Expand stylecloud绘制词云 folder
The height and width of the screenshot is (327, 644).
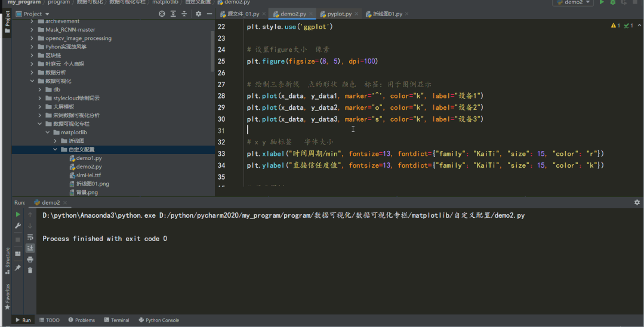40,98
